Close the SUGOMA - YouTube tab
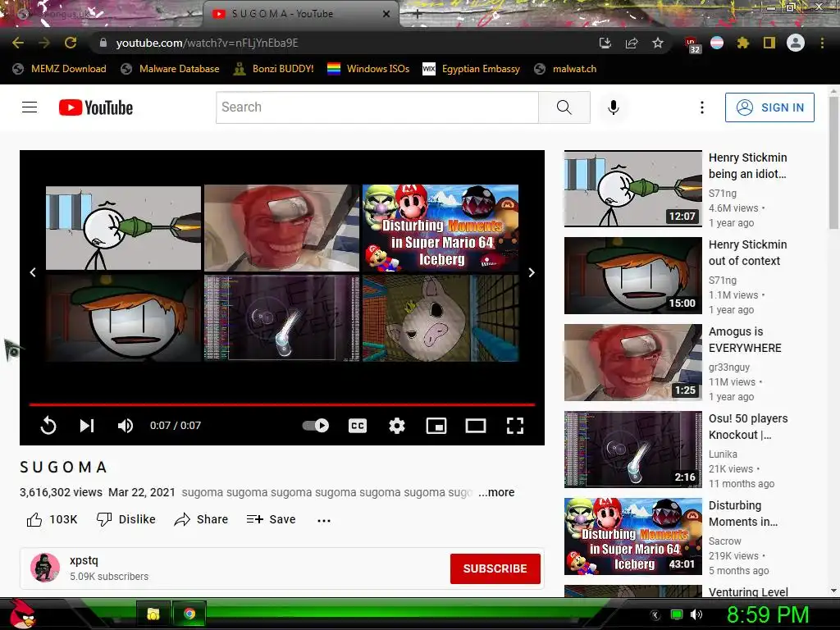The image size is (840, 630). (x=386, y=14)
